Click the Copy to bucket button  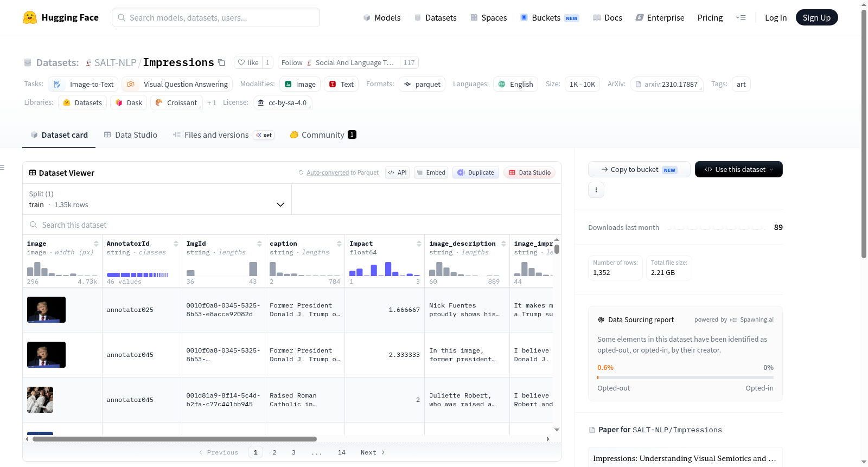click(x=639, y=169)
